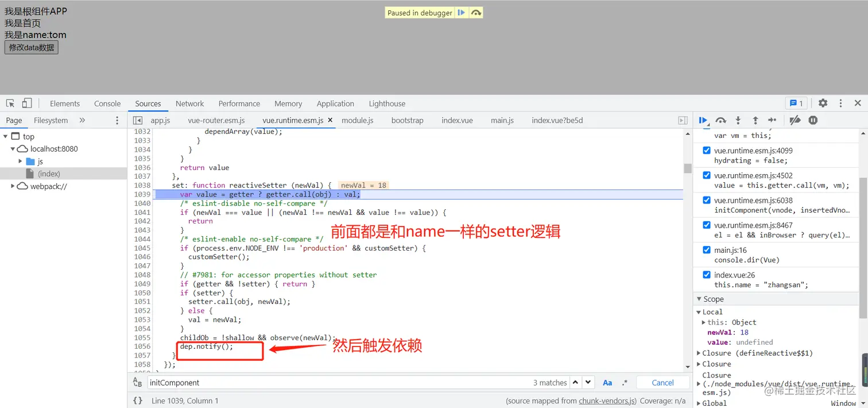Step over next function call in debugger toolbar
Viewport: 868px width, 408px height.
coord(721,120)
